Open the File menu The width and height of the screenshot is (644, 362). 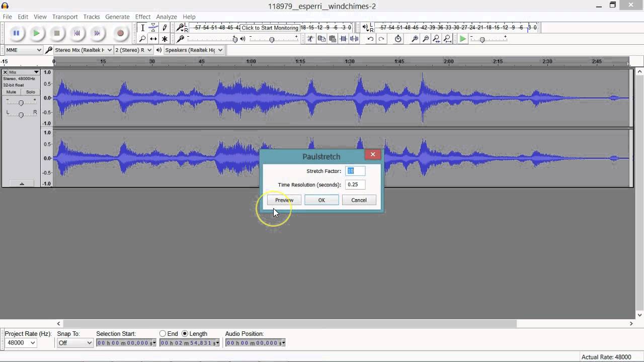pyautogui.click(x=7, y=17)
